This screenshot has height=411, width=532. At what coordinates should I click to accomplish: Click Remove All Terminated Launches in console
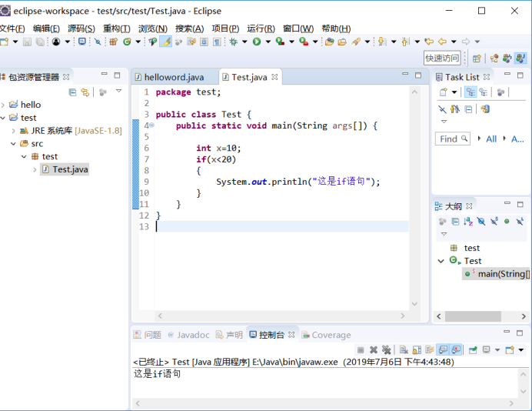pos(386,350)
